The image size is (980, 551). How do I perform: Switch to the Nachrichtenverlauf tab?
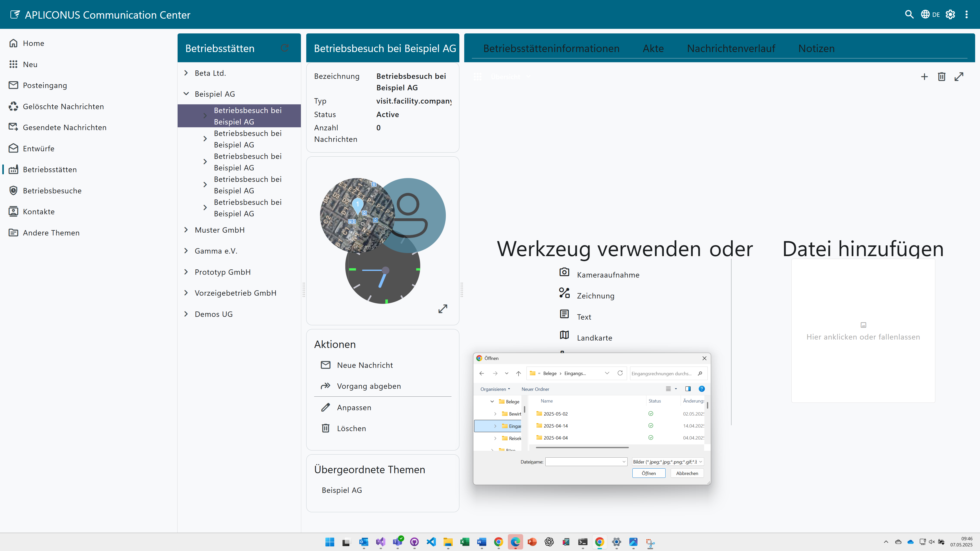coord(731,48)
